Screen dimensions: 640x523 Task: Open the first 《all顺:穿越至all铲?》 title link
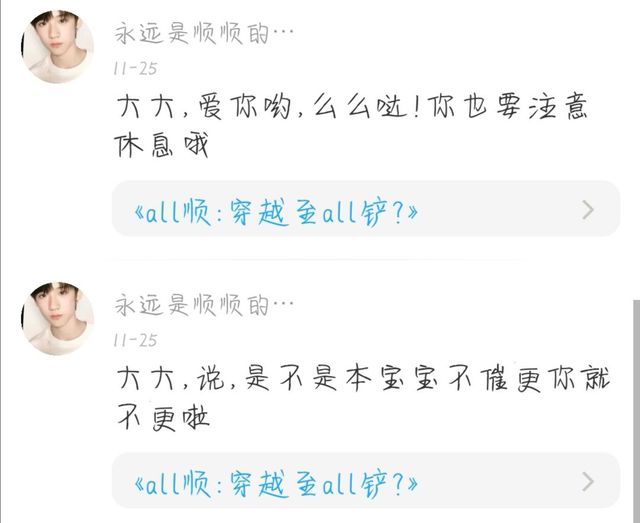point(276,211)
